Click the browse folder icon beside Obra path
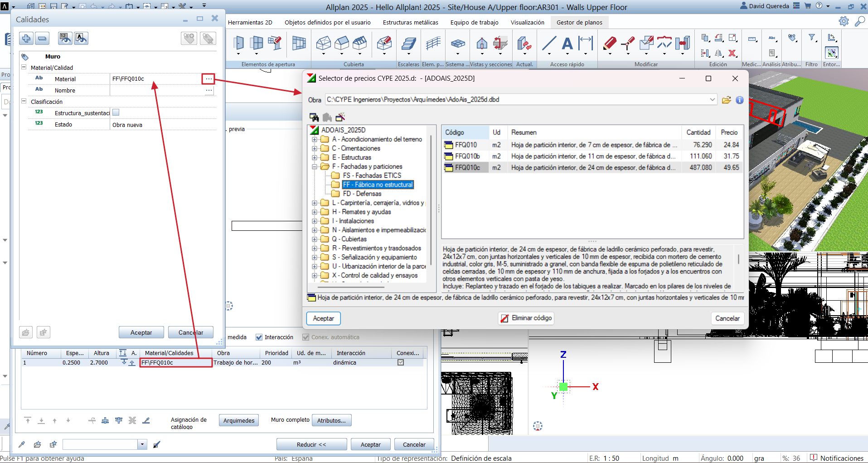 (x=726, y=100)
